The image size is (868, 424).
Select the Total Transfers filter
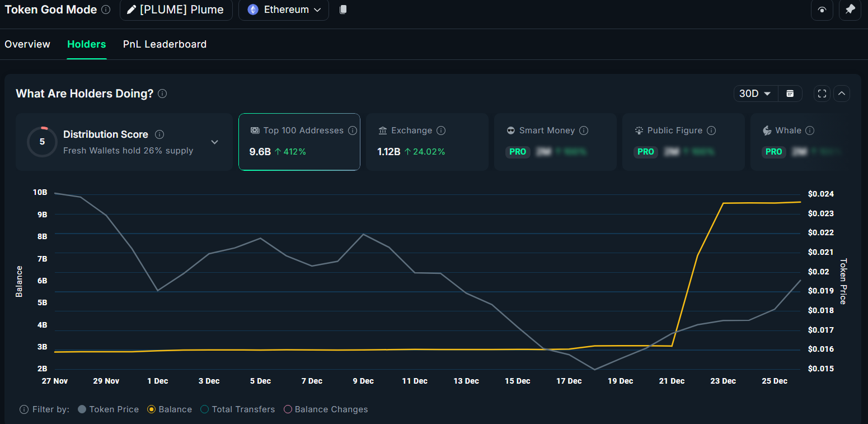205,409
